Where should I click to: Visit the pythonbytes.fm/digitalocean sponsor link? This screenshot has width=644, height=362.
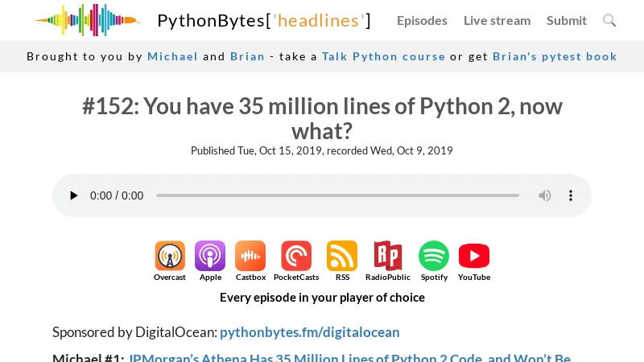309,332
